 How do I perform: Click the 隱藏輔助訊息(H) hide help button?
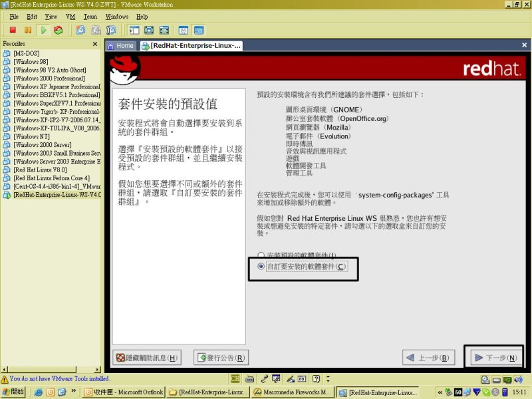(x=147, y=358)
